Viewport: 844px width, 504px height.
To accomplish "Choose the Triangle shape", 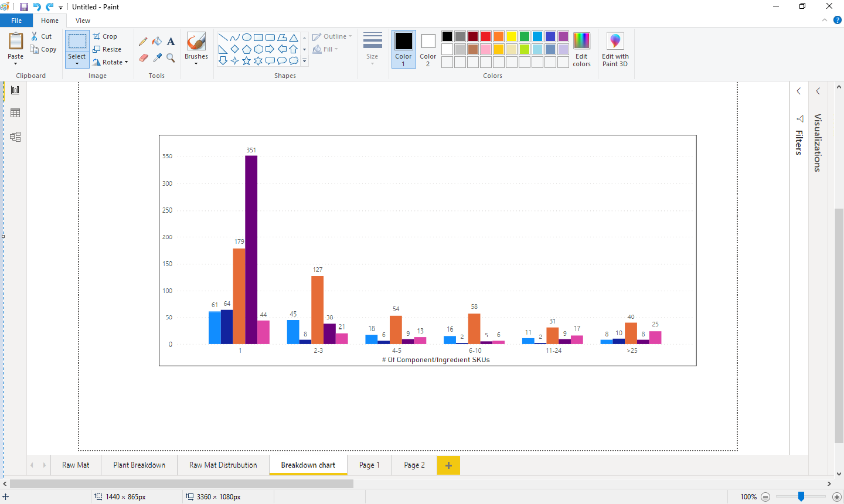I will point(294,38).
